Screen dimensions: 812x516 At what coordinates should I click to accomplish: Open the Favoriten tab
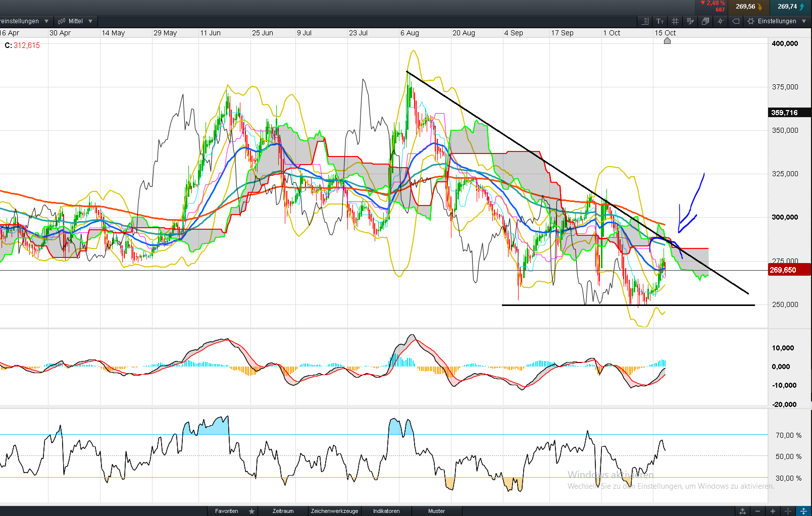[226, 511]
